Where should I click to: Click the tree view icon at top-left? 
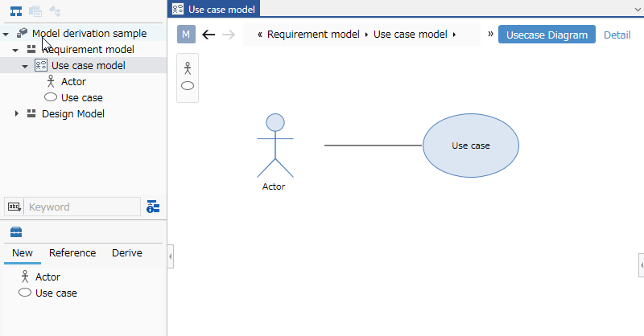click(16, 11)
